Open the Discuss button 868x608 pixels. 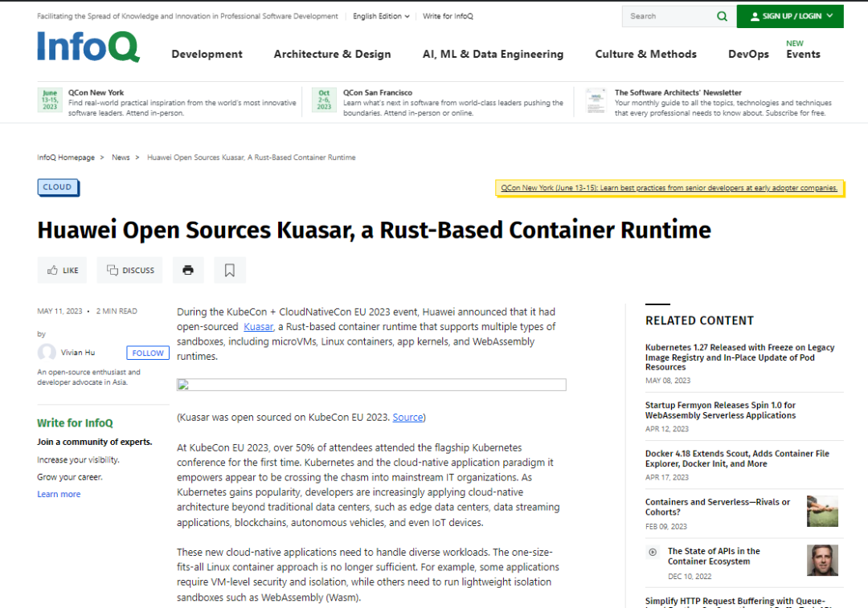129,270
